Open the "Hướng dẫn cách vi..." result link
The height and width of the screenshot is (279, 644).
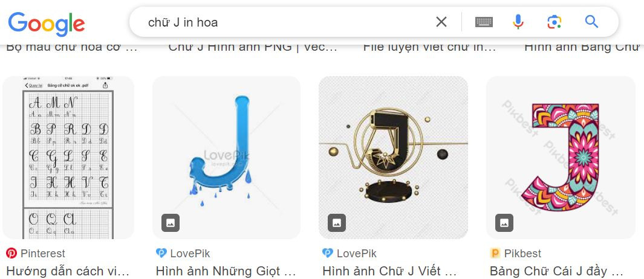68,271
